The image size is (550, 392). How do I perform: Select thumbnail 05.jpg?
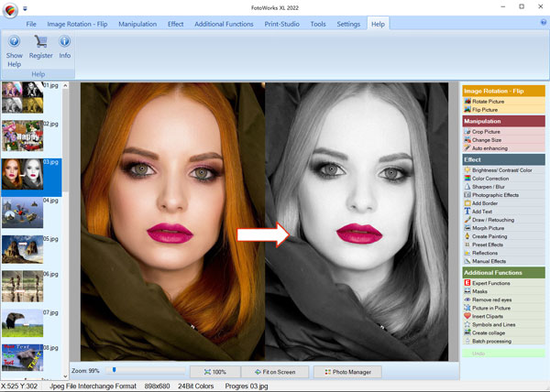tap(23, 249)
